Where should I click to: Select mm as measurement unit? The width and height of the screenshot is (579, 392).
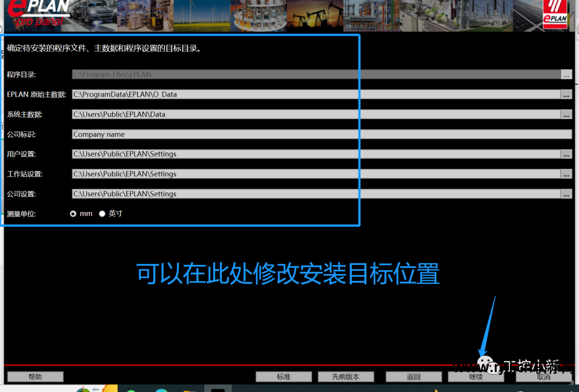tap(73, 213)
